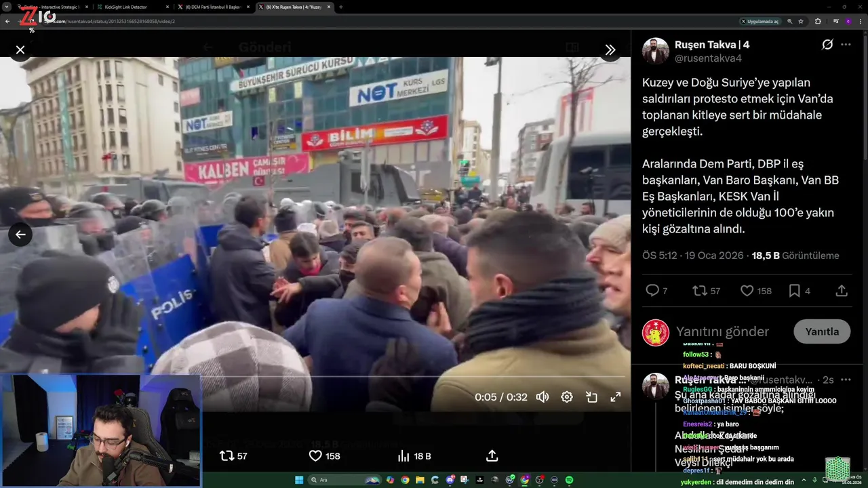This screenshot has width=868, height=488.
Task: Close the video viewer with the X
Action: point(20,49)
